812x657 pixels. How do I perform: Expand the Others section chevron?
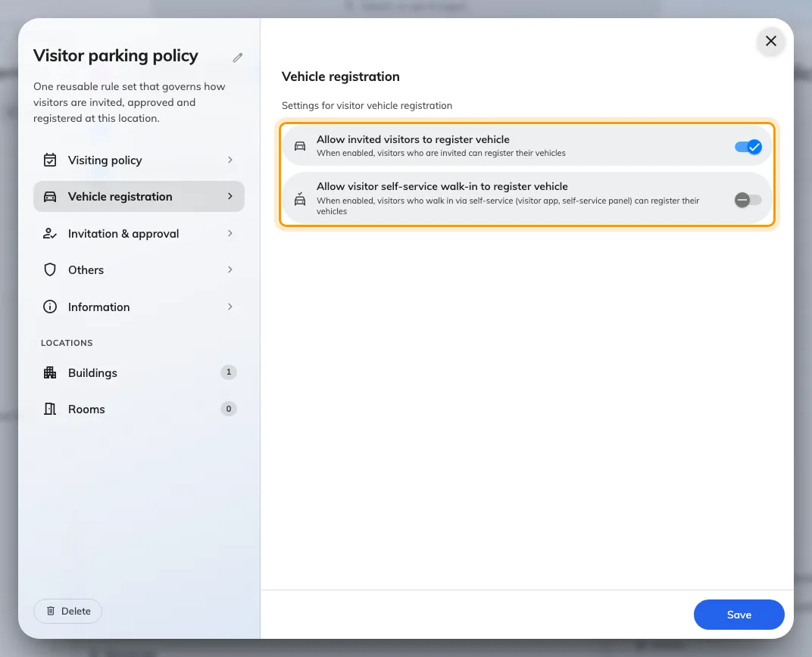pos(230,269)
